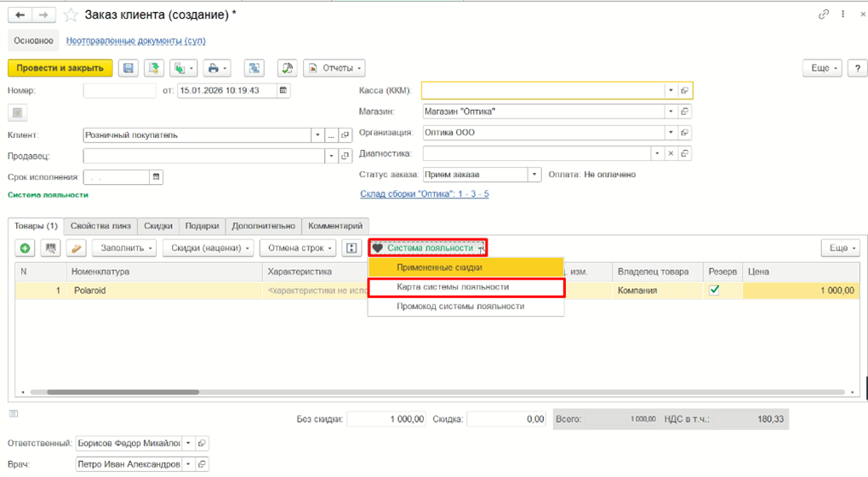Click the post document icon beside the floppy disk
This screenshot has height=477, width=868.
(x=154, y=68)
